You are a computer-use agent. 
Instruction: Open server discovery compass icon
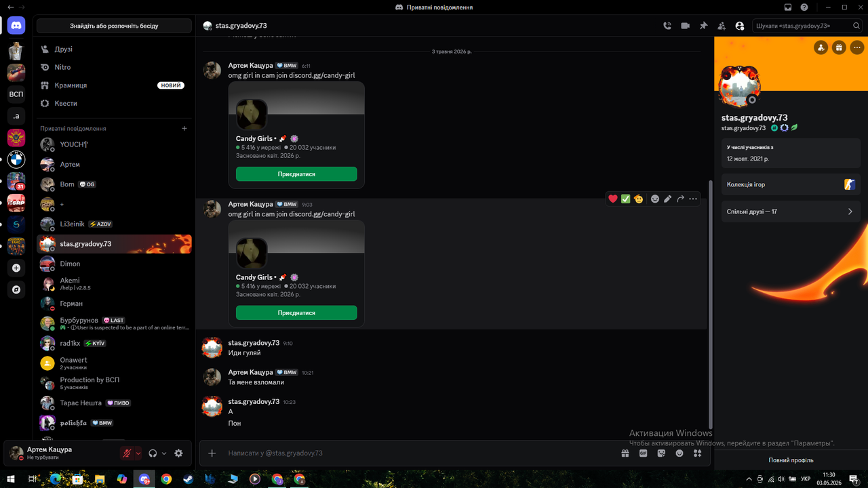point(16,289)
